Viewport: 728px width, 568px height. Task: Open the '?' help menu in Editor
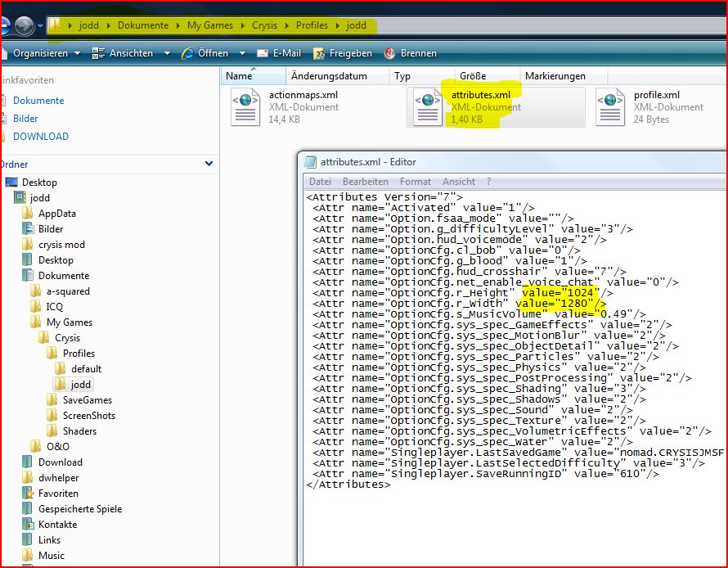[488, 182]
